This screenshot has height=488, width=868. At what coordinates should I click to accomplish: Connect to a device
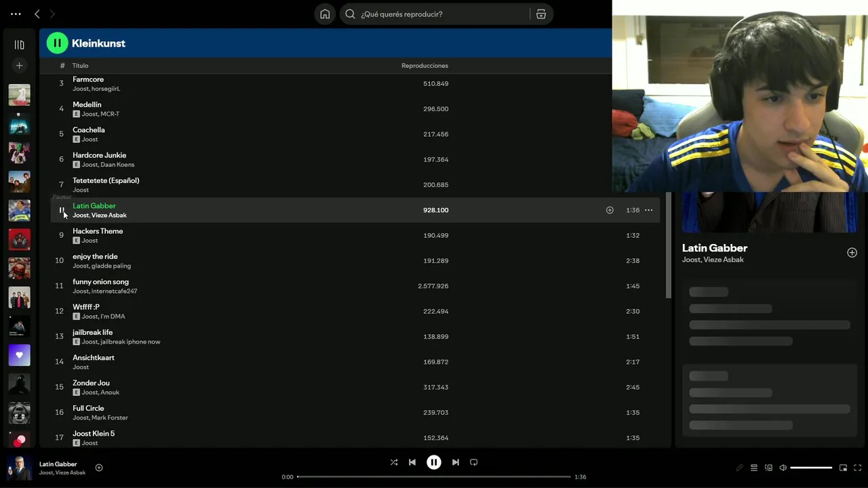point(768,468)
